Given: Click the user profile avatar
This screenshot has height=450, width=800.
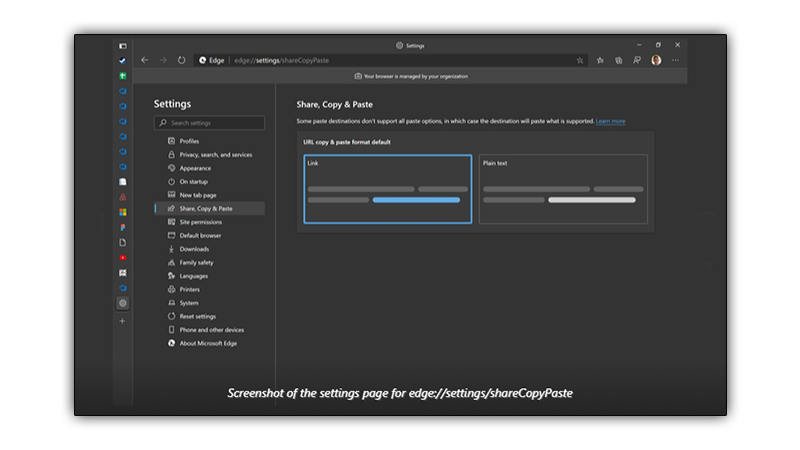Looking at the screenshot, I should pyautogui.click(x=656, y=60).
